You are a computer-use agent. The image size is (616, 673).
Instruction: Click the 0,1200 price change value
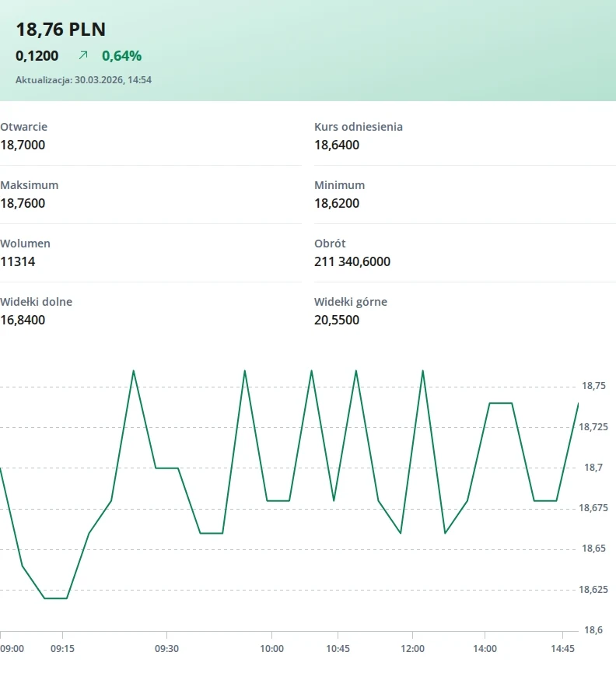37,56
